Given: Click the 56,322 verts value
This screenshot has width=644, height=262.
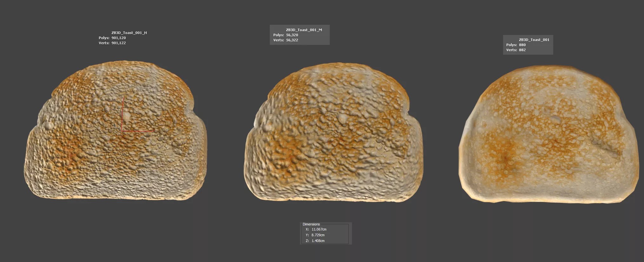Looking at the screenshot, I should point(292,40).
